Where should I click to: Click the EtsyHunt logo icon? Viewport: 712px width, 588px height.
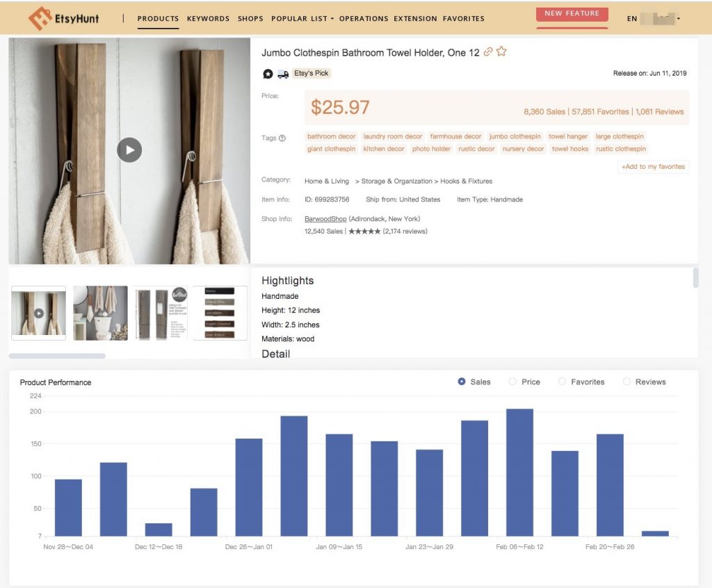pyautogui.click(x=40, y=18)
